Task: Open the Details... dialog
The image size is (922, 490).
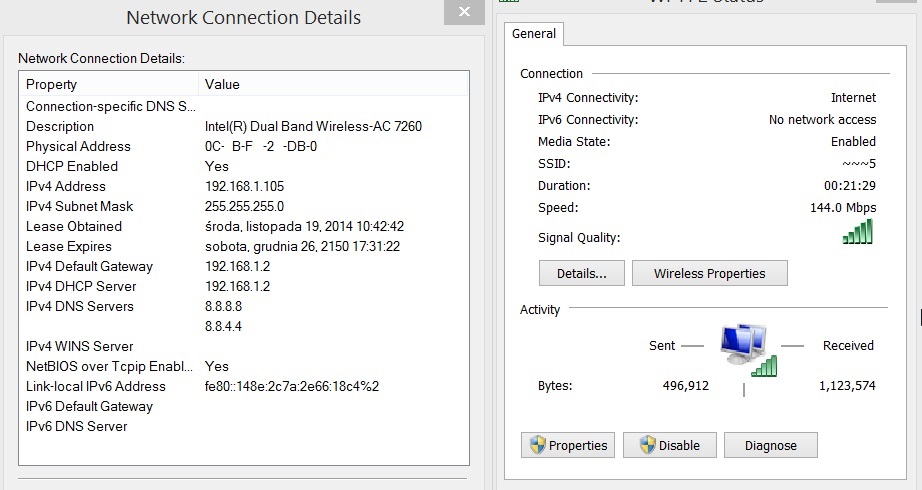Action: click(581, 273)
